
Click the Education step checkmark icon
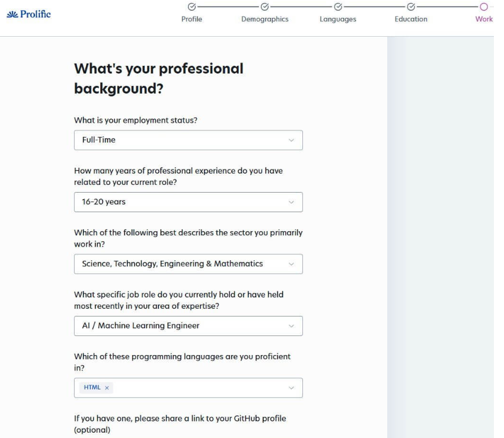[x=411, y=7]
